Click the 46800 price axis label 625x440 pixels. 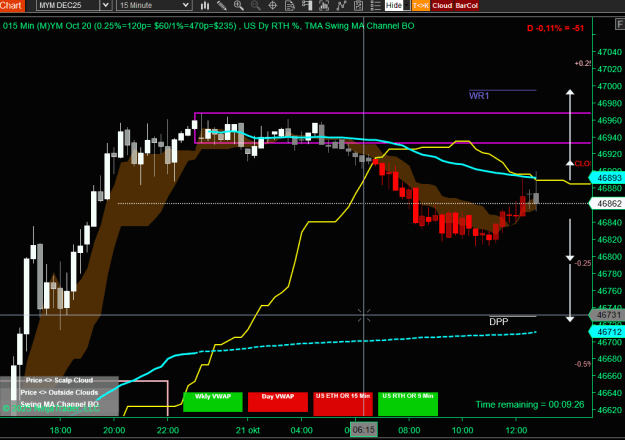pyautogui.click(x=609, y=257)
